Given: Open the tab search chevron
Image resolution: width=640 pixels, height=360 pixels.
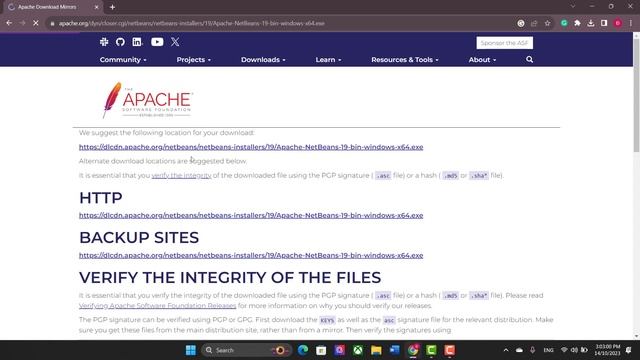Looking at the screenshot, I should click(573, 7).
